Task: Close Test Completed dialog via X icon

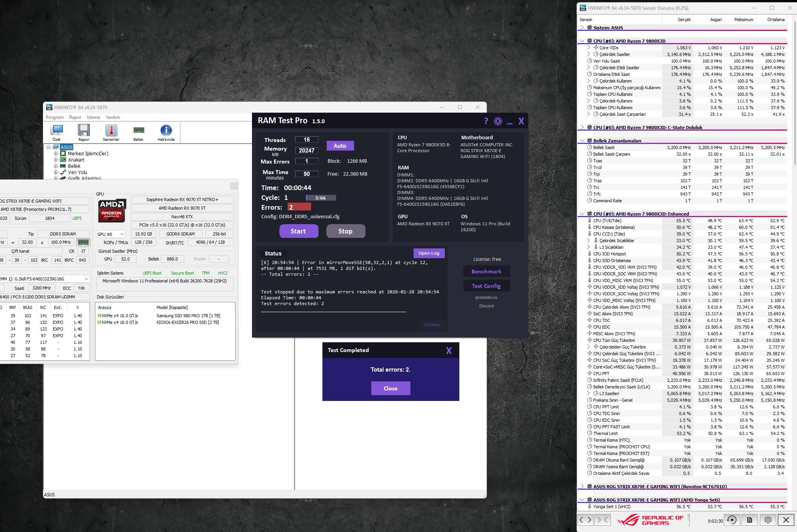Action: [449, 350]
